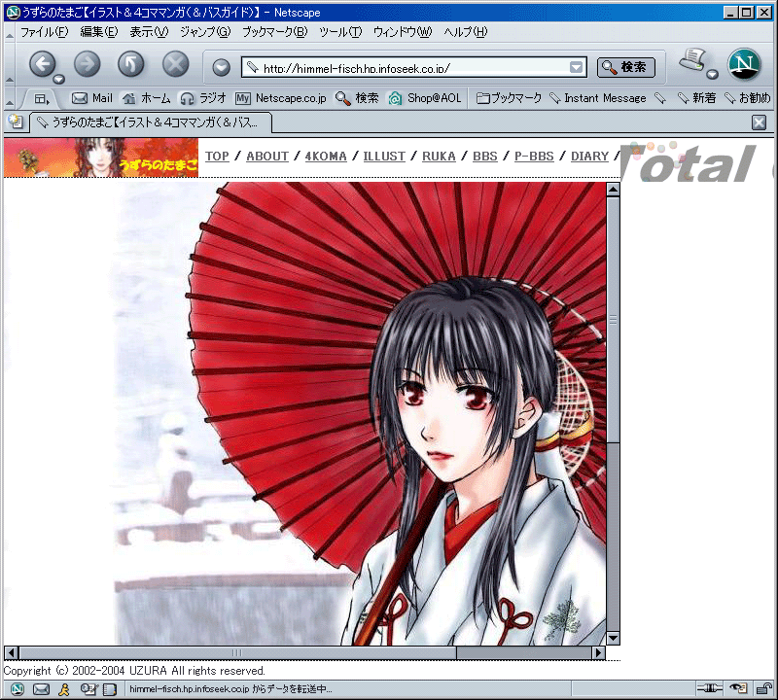Open Composer from the status bar icon

(x=89, y=689)
